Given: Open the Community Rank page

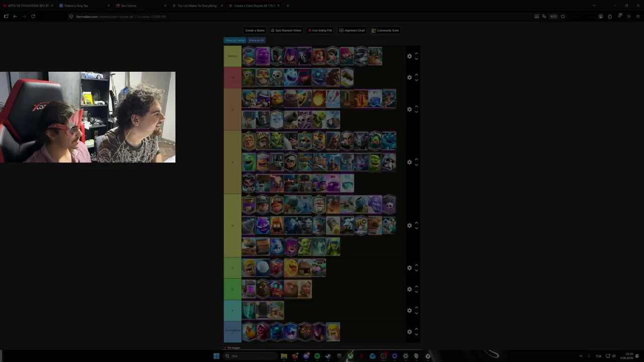Looking at the screenshot, I should [385, 30].
